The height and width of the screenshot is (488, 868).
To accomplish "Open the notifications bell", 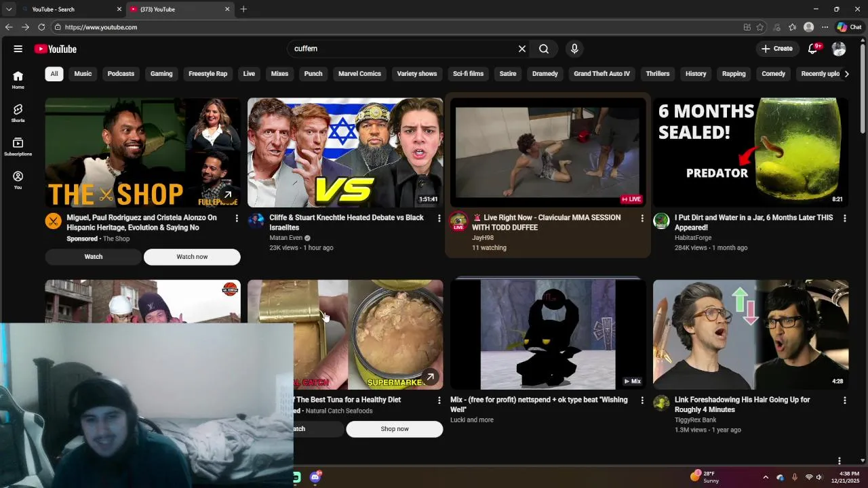I will tap(813, 49).
